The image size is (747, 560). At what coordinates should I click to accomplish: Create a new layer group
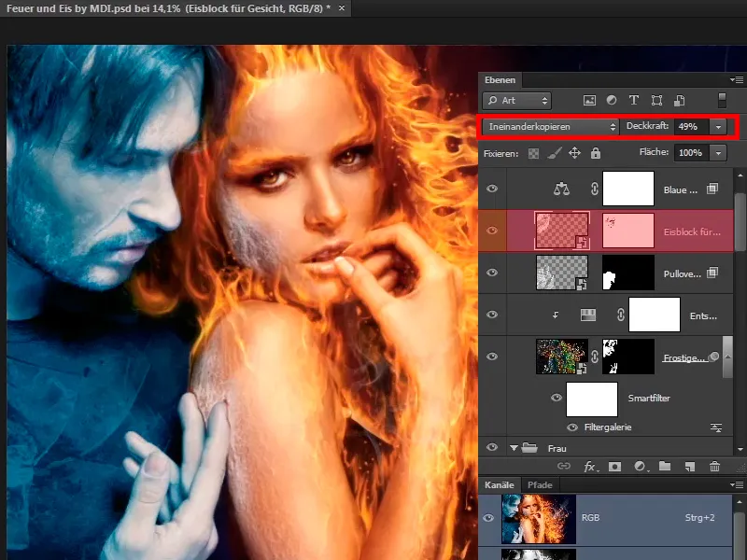665,466
